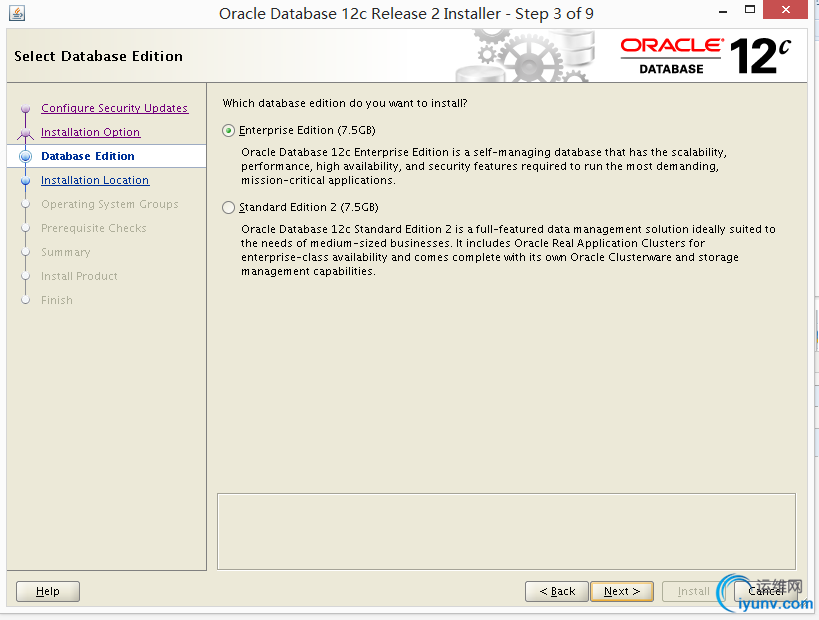Viewport: 819px width, 620px height.
Task: Click the Database Edition step bullet icon
Action: point(25,156)
